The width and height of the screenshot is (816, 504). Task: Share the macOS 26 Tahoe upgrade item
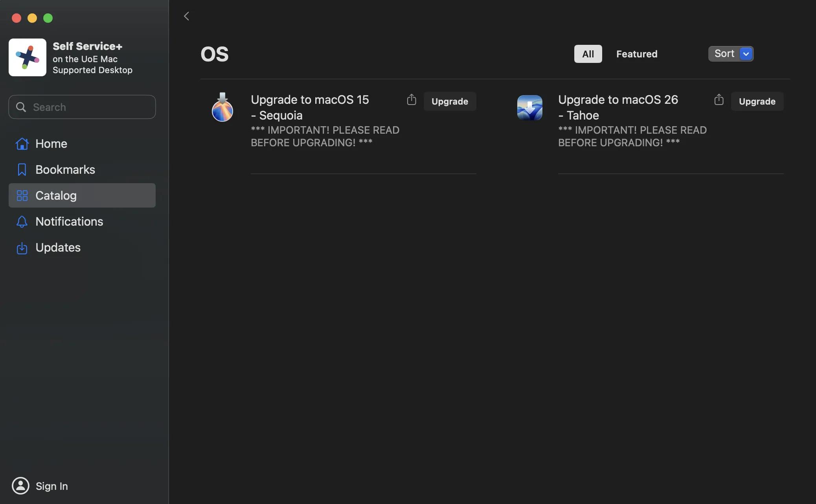(719, 100)
